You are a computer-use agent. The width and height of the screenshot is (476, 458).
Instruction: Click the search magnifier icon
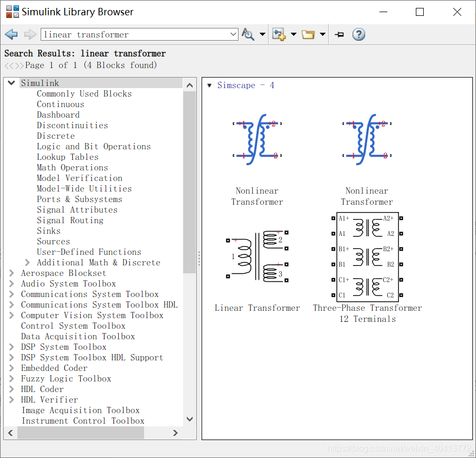point(247,34)
